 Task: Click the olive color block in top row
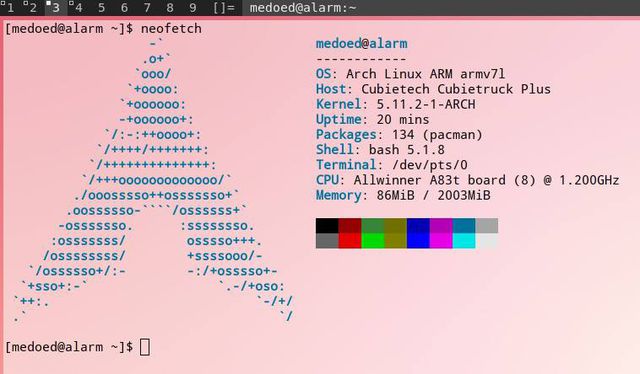click(396, 225)
